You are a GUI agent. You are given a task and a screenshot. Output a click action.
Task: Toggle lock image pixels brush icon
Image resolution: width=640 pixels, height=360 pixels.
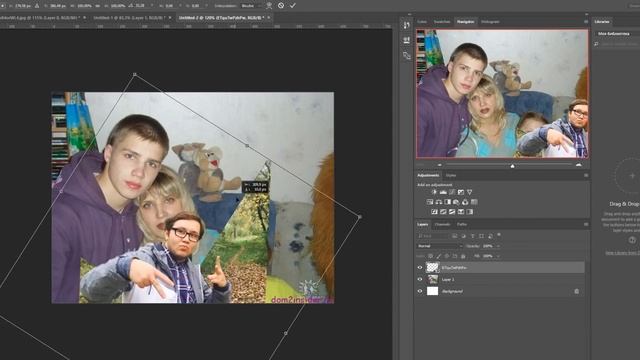click(438, 256)
